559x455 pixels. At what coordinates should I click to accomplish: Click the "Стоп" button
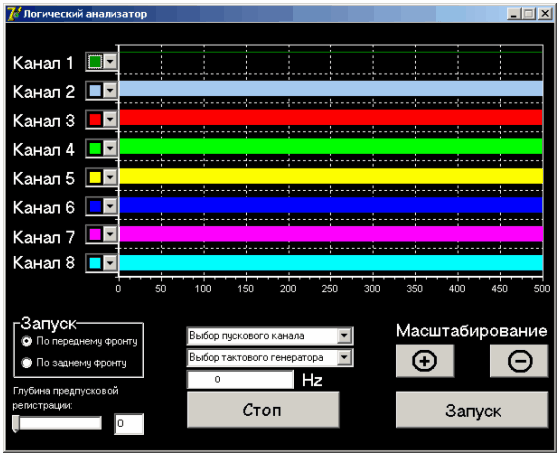263,410
